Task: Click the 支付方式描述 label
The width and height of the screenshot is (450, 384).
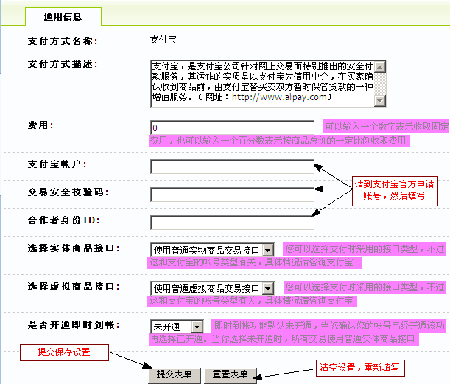Action: [x=62, y=64]
